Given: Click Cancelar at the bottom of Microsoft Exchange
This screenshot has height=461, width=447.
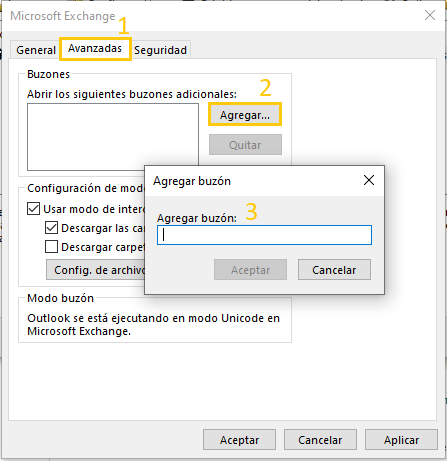Looking at the screenshot, I should pyautogui.click(x=320, y=440).
